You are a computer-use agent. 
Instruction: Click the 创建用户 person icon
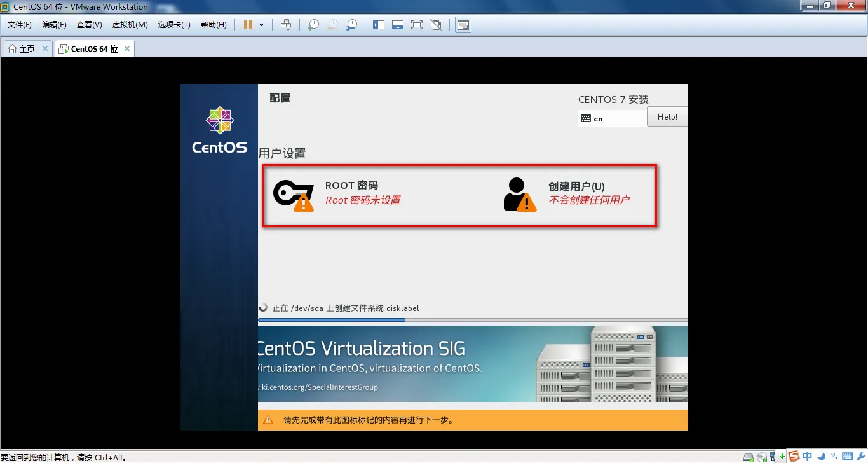520,195
